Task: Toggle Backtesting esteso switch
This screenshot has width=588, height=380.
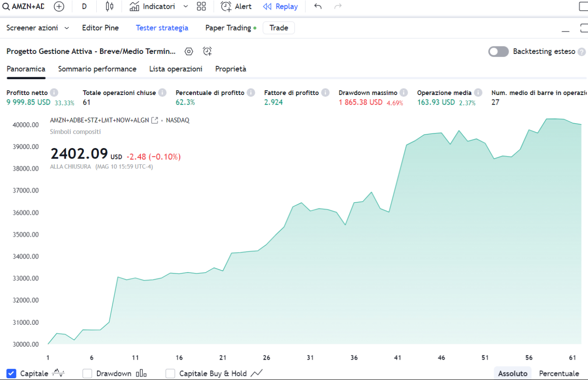Action: click(x=498, y=52)
